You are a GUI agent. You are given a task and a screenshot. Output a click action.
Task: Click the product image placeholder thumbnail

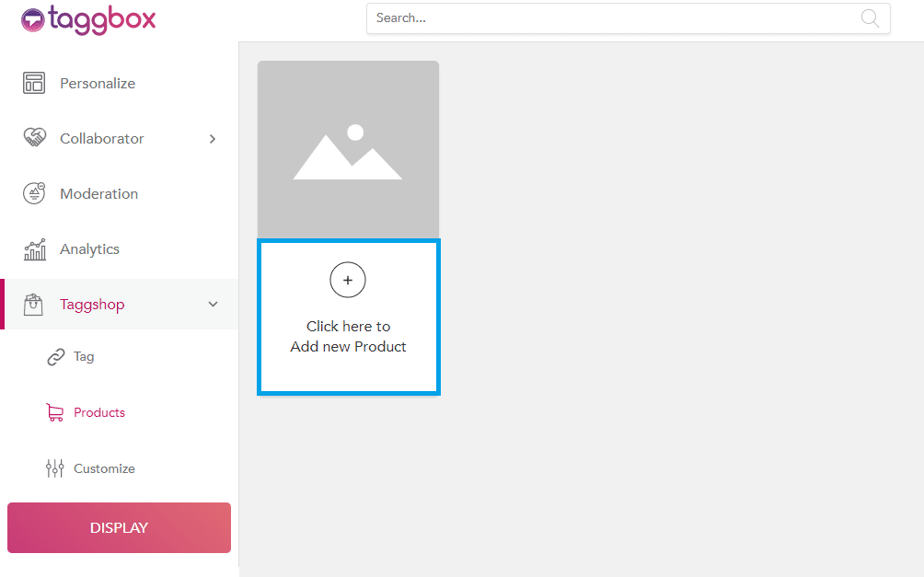pos(348,151)
